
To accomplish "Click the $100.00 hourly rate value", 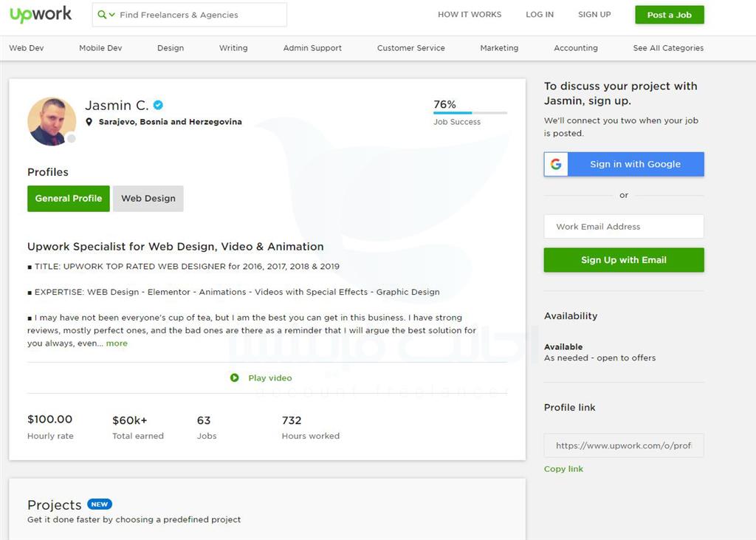I will click(x=49, y=419).
